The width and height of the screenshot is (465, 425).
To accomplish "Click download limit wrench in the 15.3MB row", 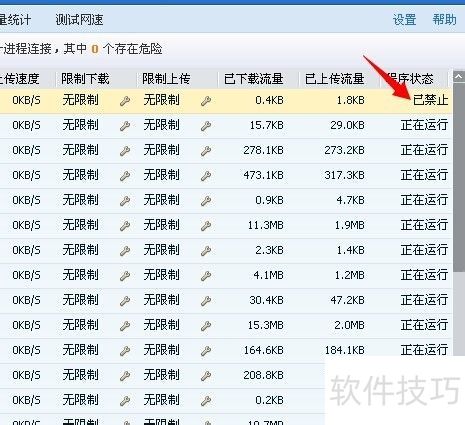I will click(125, 326).
